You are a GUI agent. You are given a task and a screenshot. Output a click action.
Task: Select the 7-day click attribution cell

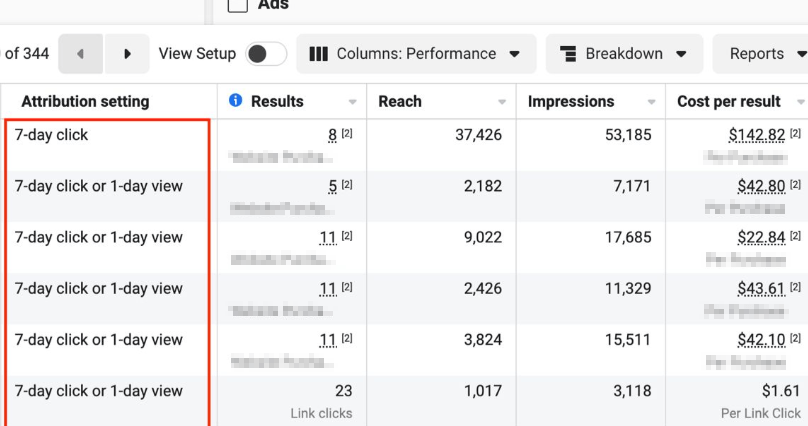click(52, 135)
